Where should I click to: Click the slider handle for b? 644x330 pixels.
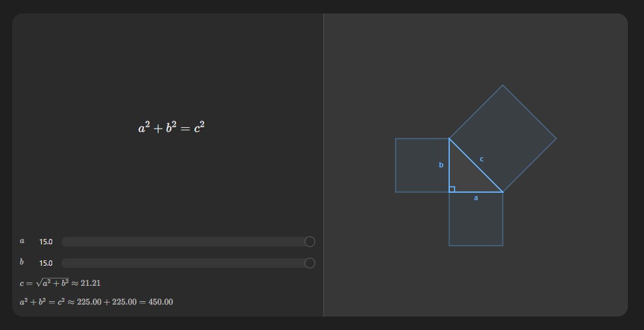(x=309, y=263)
